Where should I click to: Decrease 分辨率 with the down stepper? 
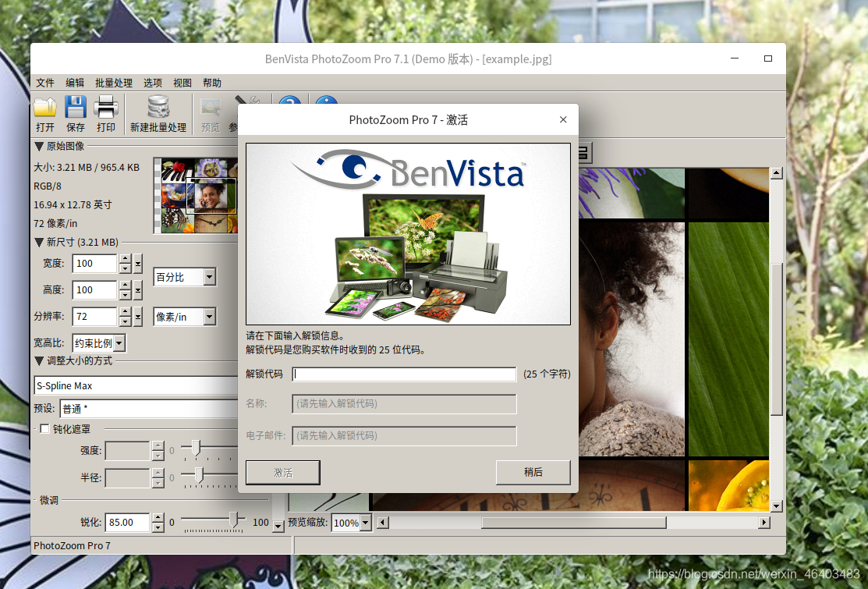point(125,321)
